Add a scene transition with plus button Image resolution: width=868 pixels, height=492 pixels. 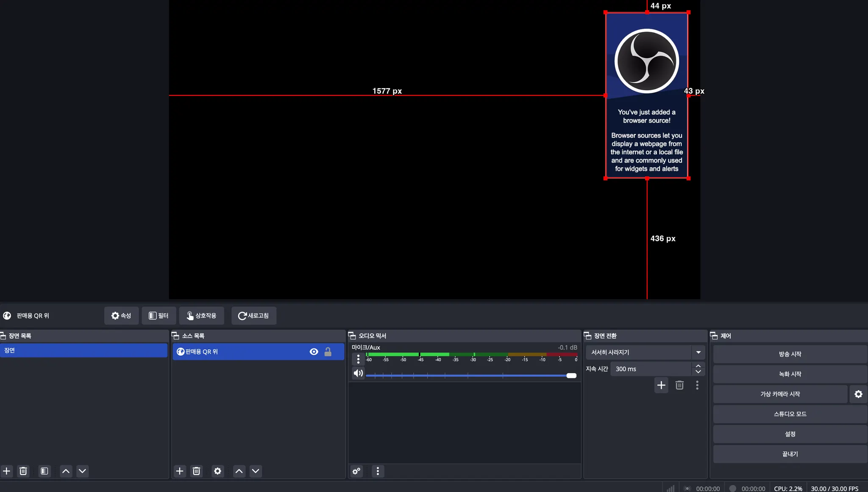point(661,385)
